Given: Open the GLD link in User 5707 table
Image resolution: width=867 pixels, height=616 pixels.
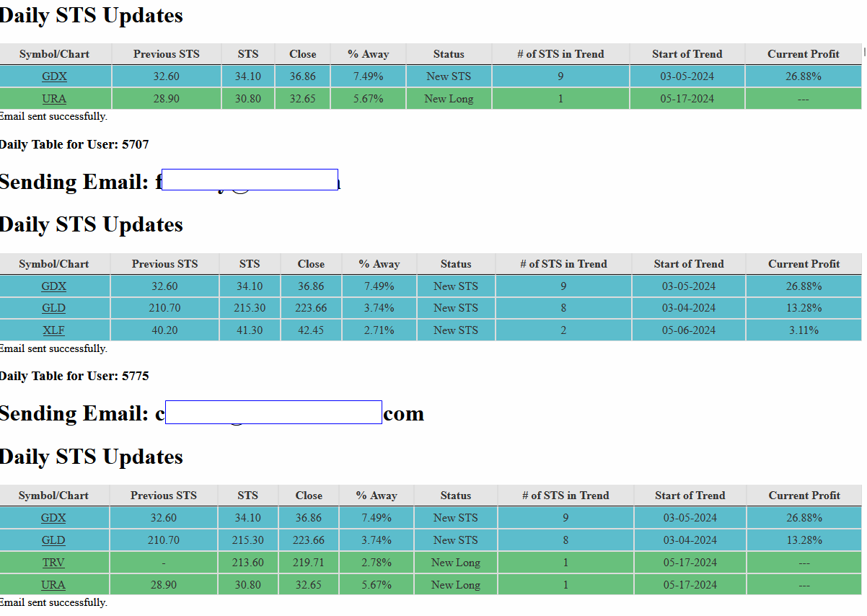Looking at the screenshot, I should [54, 308].
